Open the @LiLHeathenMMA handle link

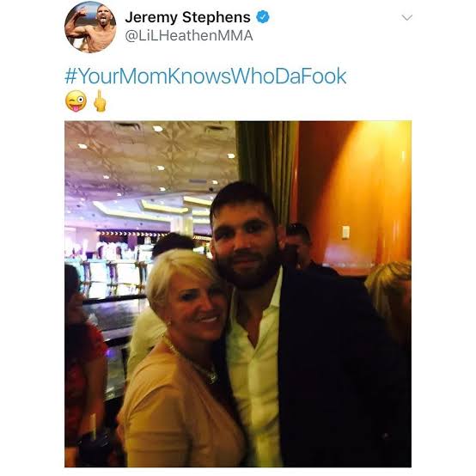[189, 36]
